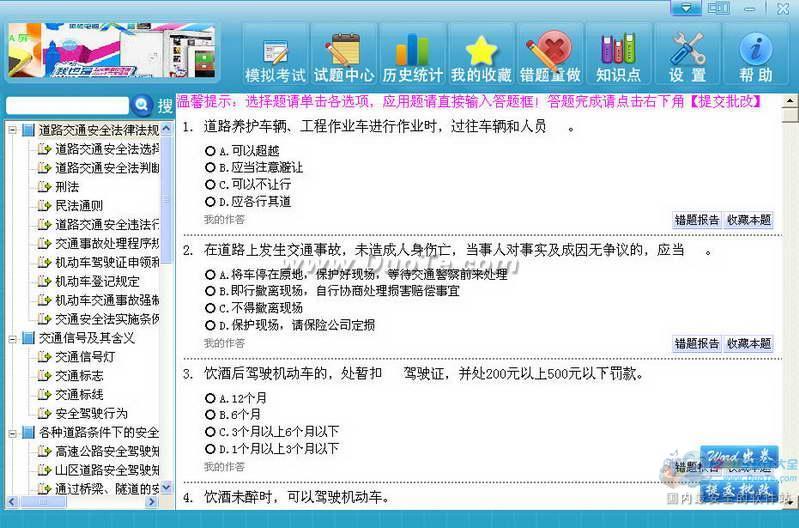Open 道路交通安全法判断 tree item

click(x=107, y=168)
